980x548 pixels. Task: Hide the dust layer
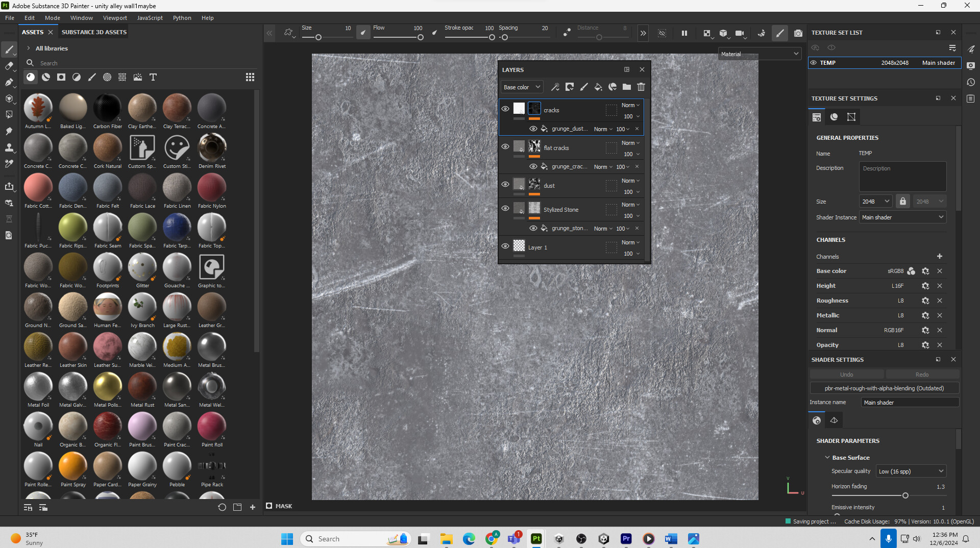click(x=505, y=184)
